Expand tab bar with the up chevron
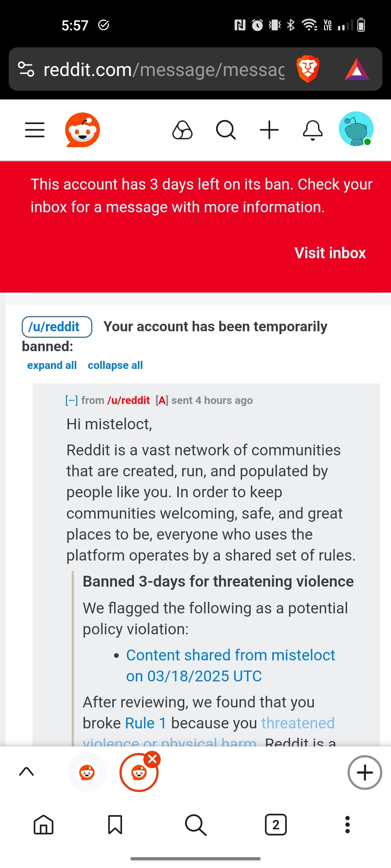This screenshot has width=391, height=868. coord(26,771)
